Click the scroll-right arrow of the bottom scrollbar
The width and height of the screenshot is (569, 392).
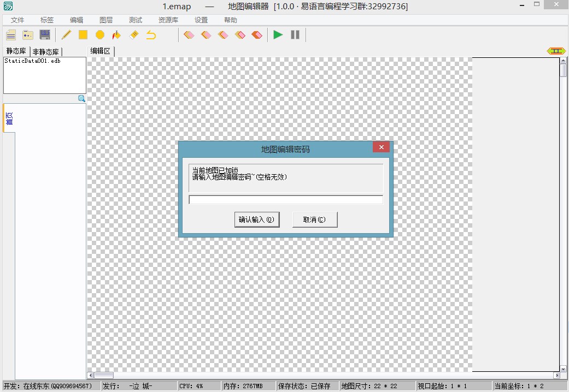click(556, 375)
